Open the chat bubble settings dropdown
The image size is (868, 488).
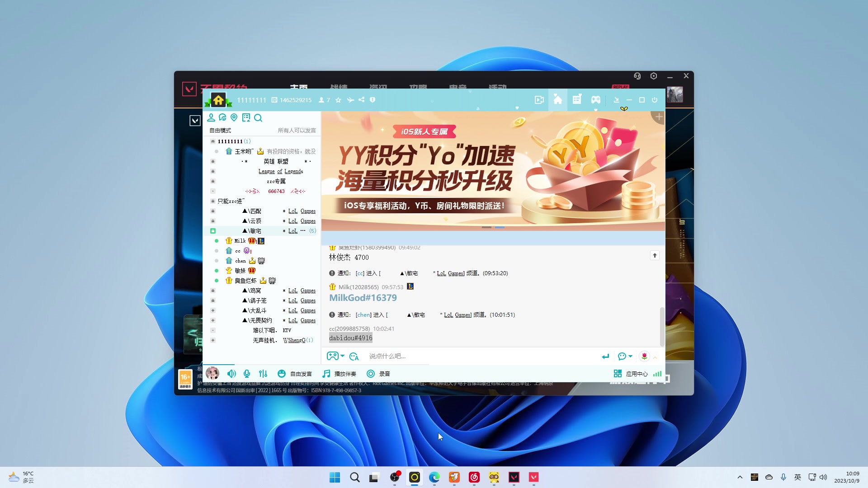click(625, 357)
